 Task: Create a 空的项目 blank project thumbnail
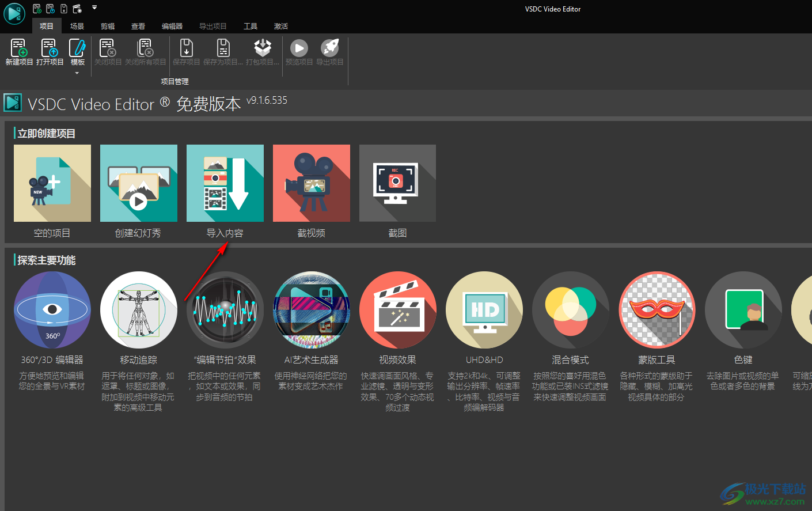(52, 183)
